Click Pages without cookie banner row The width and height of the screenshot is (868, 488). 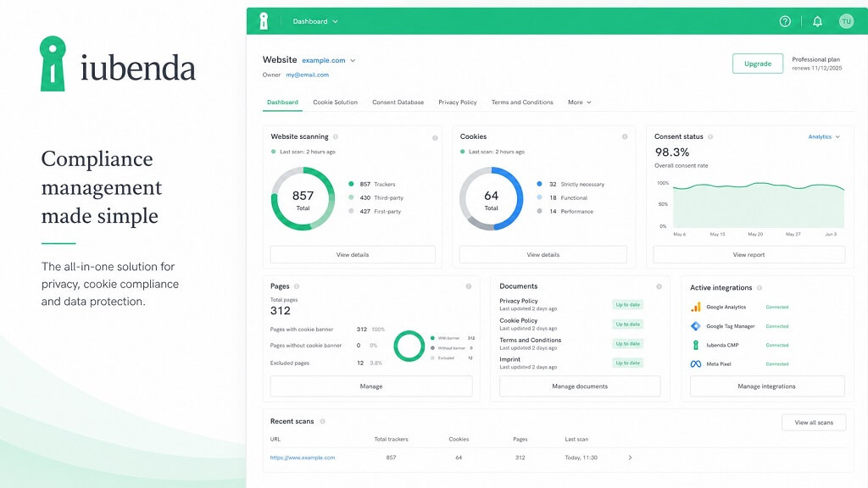tap(325, 346)
